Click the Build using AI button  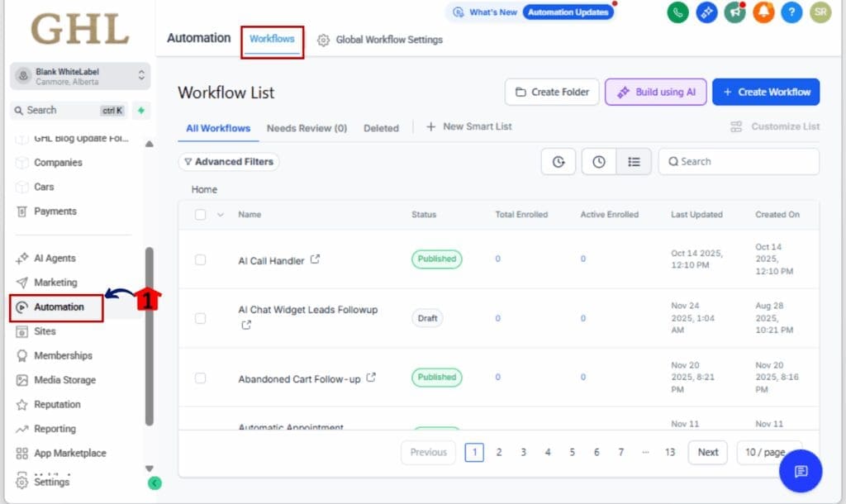[x=655, y=93]
